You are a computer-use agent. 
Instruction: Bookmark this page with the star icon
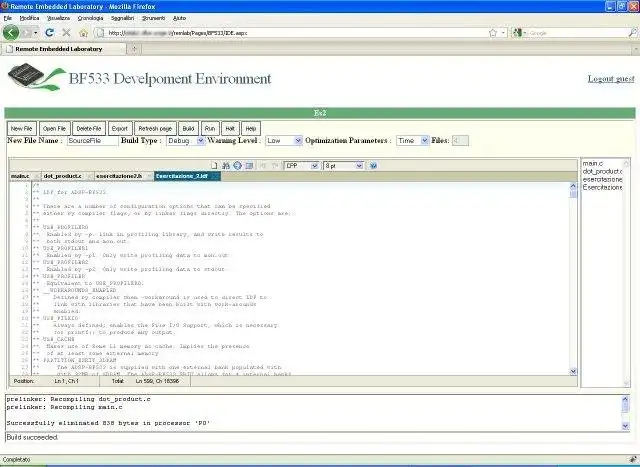pyautogui.click(x=493, y=33)
